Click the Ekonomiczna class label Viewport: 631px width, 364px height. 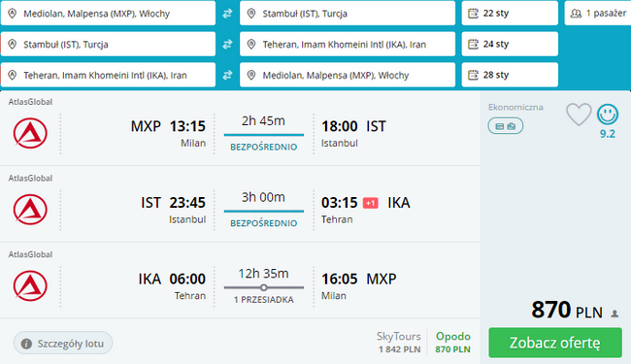[x=515, y=108]
